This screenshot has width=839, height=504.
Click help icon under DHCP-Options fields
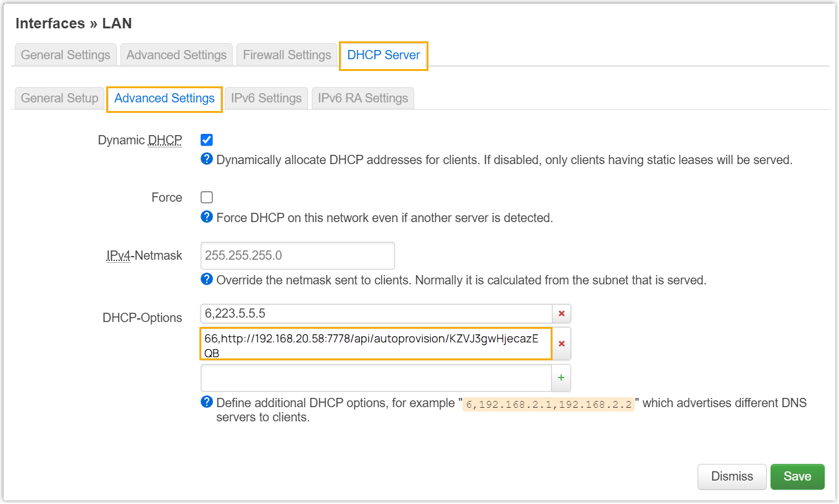(207, 402)
